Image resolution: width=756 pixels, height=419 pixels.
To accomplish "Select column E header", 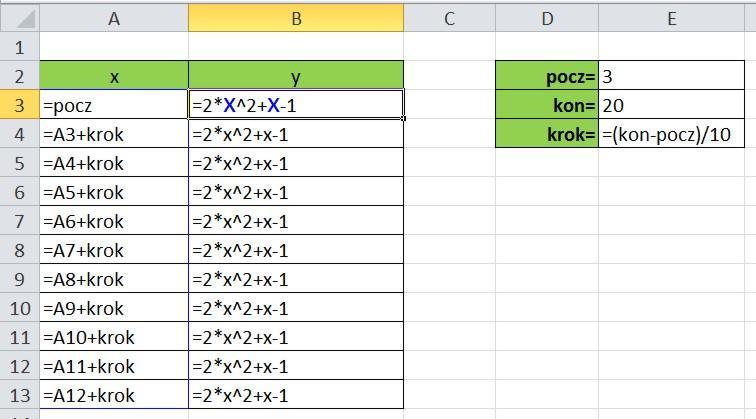I will (x=672, y=18).
